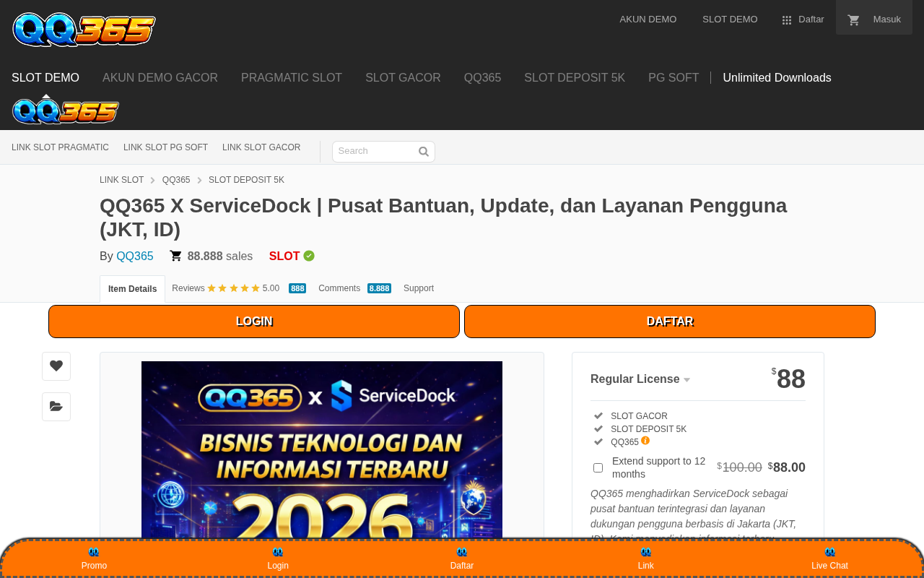Enable Extend support to 12 months checkbox
This screenshot has height=578, width=924.
pos(598,467)
